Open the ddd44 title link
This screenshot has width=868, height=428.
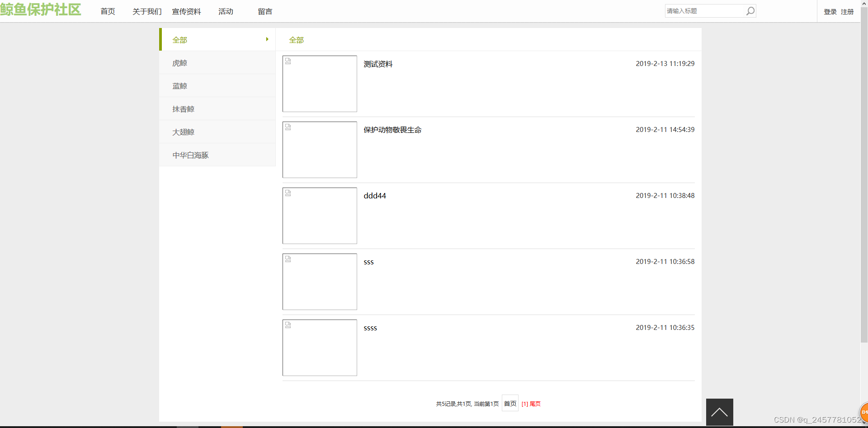tap(375, 196)
